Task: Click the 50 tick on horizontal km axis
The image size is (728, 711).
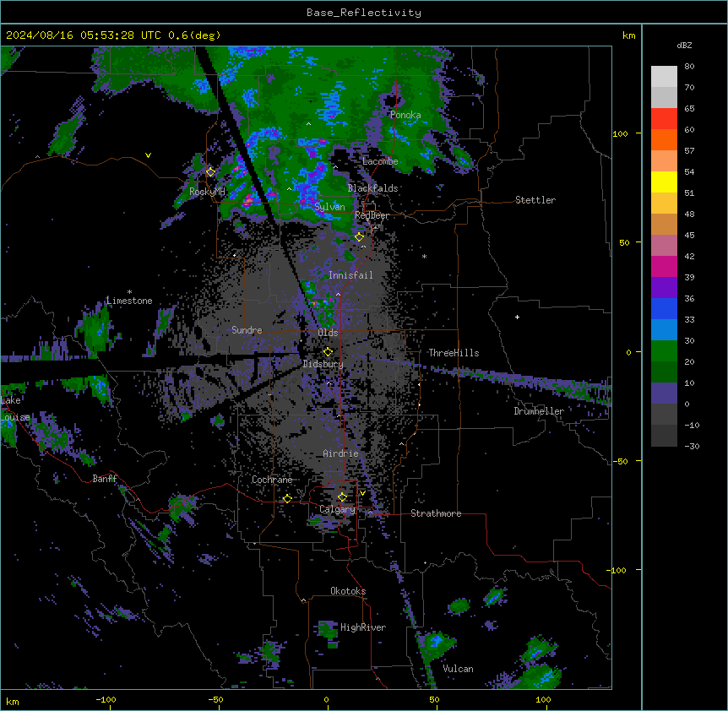Action: click(x=434, y=699)
